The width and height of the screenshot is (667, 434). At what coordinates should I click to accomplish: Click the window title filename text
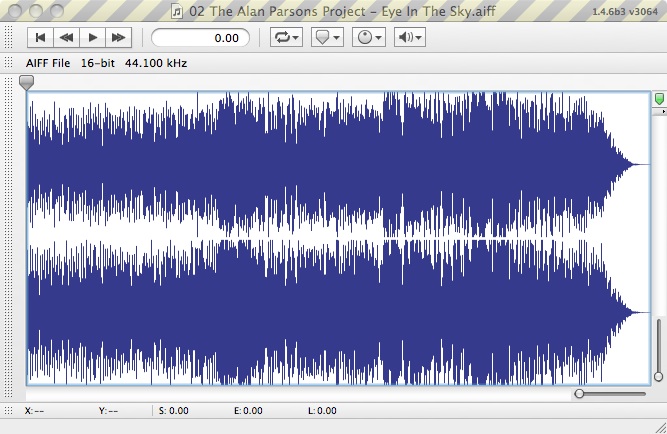click(342, 11)
